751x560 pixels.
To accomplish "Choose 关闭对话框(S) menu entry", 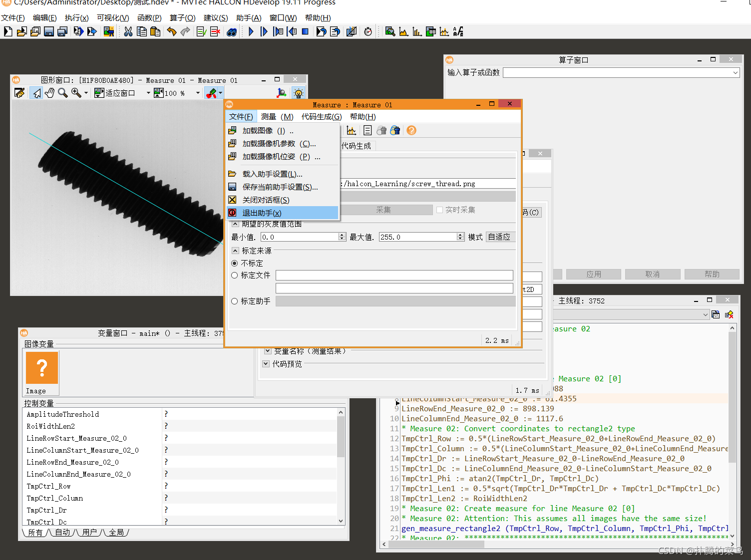I will pos(283,200).
